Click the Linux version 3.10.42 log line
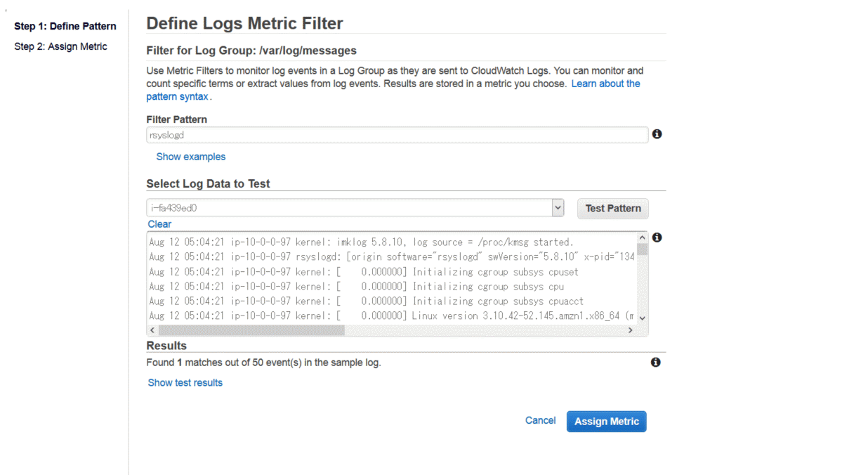This screenshot has height=475, width=868. (392, 315)
